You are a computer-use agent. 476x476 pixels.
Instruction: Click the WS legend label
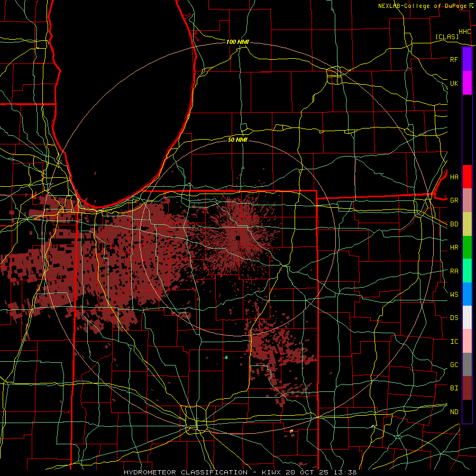(x=454, y=294)
